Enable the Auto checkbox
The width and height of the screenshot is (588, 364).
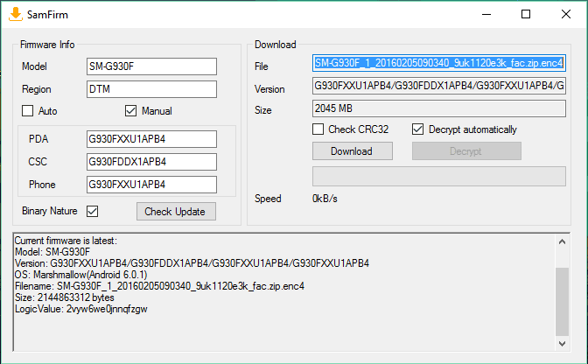point(27,111)
